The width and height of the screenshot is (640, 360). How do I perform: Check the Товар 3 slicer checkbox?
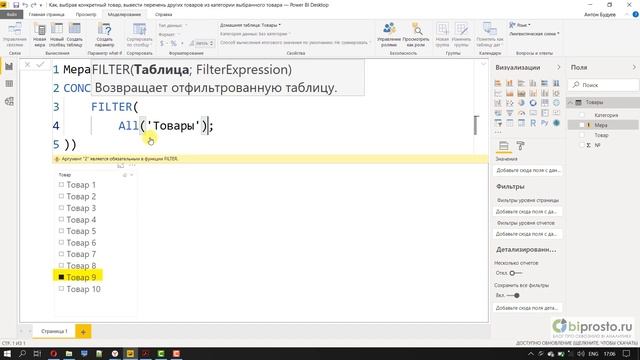61,208
